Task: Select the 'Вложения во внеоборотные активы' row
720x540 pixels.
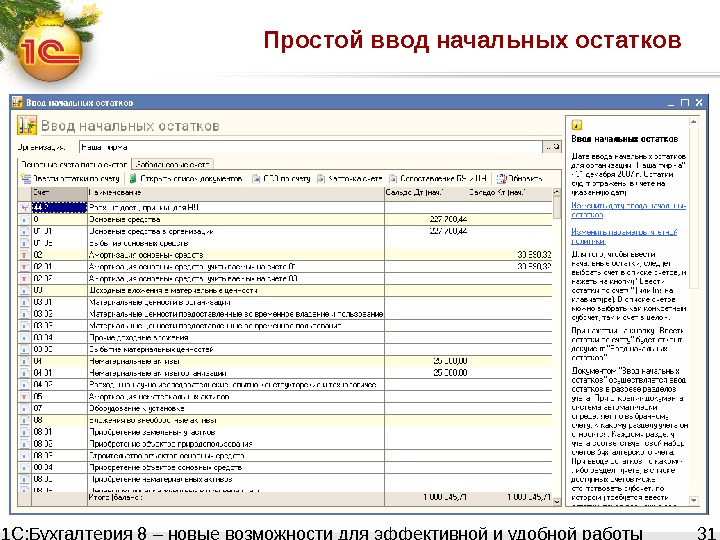Action: 286,420
